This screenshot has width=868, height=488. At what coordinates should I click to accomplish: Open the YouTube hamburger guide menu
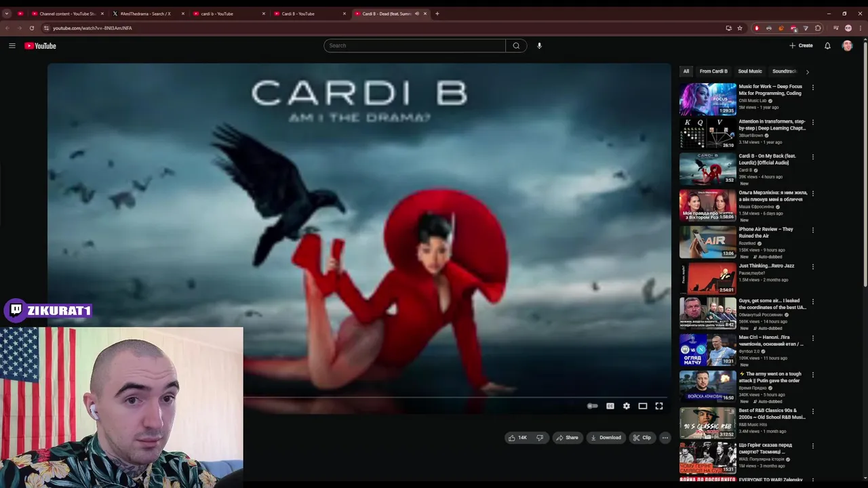tap(12, 45)
